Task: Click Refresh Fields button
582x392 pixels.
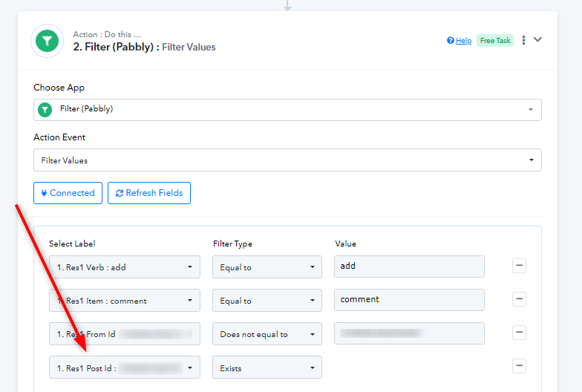Action: point(149,193)
